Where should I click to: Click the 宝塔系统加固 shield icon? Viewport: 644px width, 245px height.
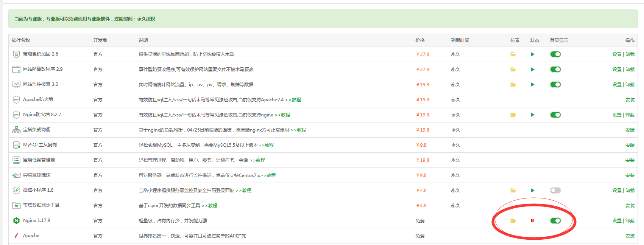point(16,54)
